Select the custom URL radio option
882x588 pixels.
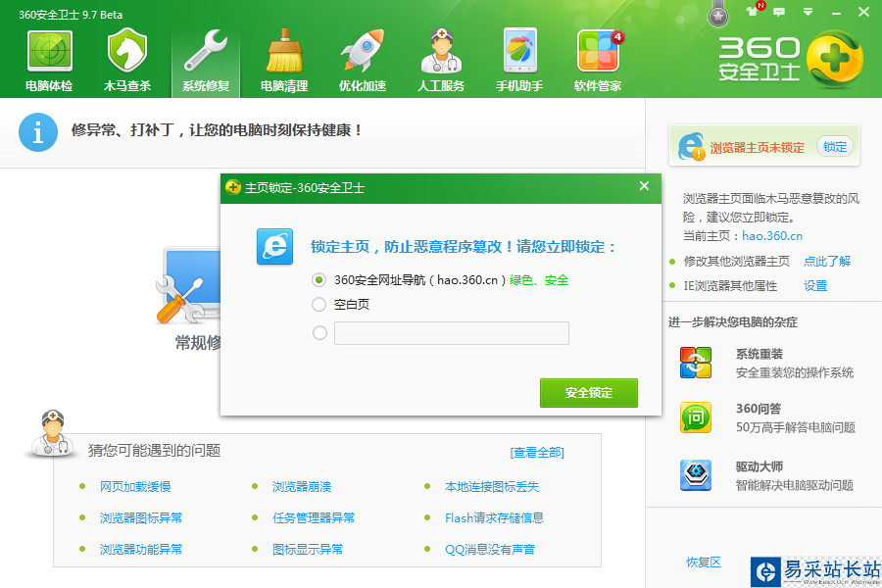point(319,333)
